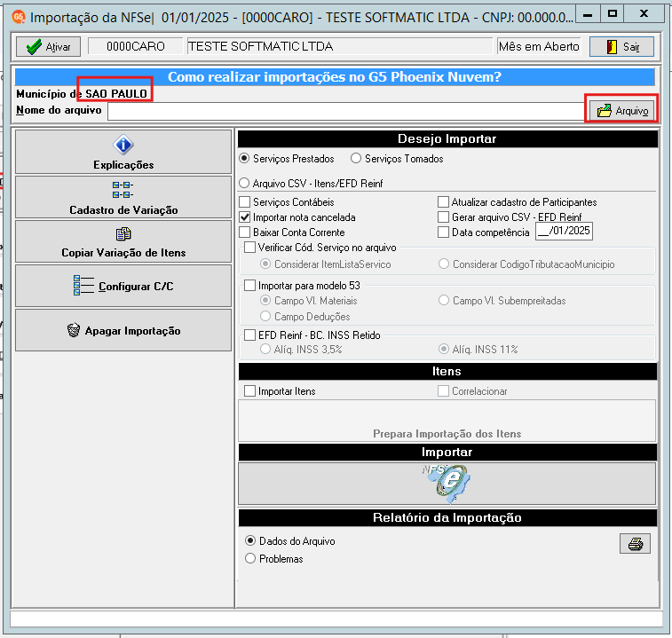This screenshot has height=638, width=672.
Task: Click Apagar Importação trash button
Action: pos(123,330)
